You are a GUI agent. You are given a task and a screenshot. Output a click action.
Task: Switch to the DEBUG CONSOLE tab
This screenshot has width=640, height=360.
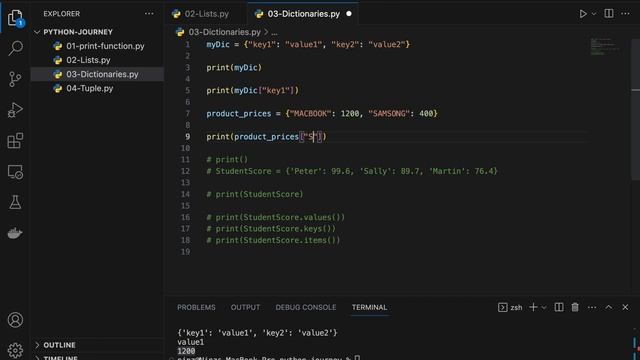point(306,307)
